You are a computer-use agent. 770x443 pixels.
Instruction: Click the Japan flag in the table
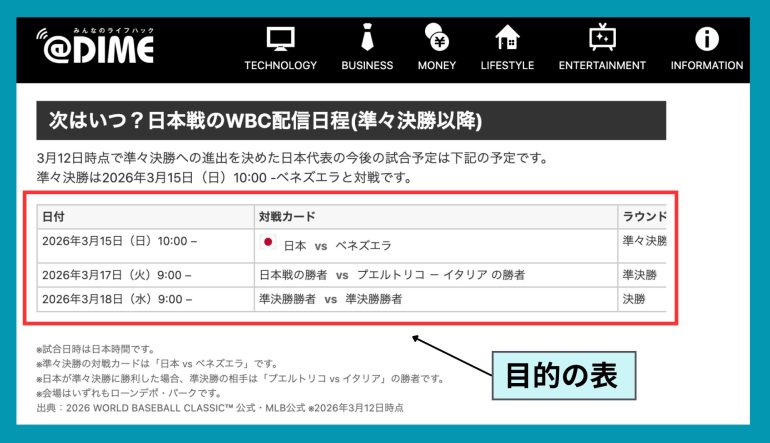pyautogui.click(x=268, y=242)
